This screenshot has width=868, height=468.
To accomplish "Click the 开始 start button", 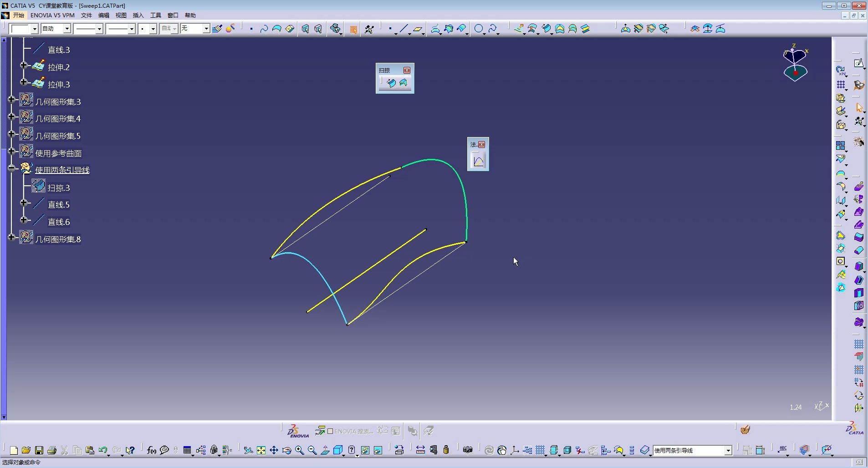I will coord(18,15).
